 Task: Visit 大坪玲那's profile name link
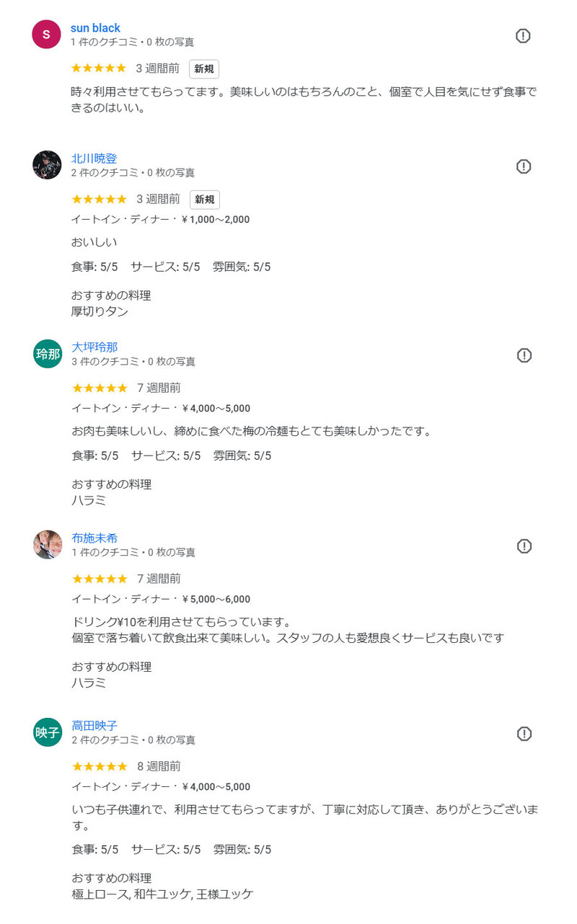click(94, 347)
